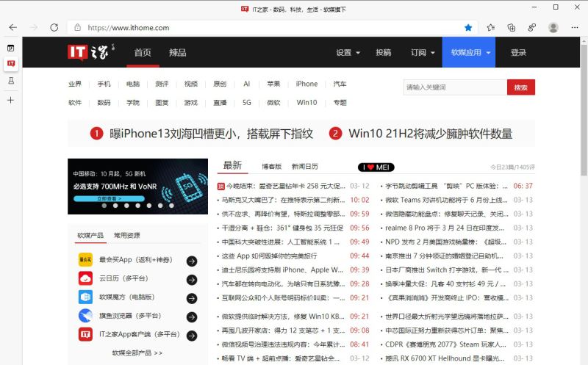Open the 首页 navigation tab

click(143, 52)
